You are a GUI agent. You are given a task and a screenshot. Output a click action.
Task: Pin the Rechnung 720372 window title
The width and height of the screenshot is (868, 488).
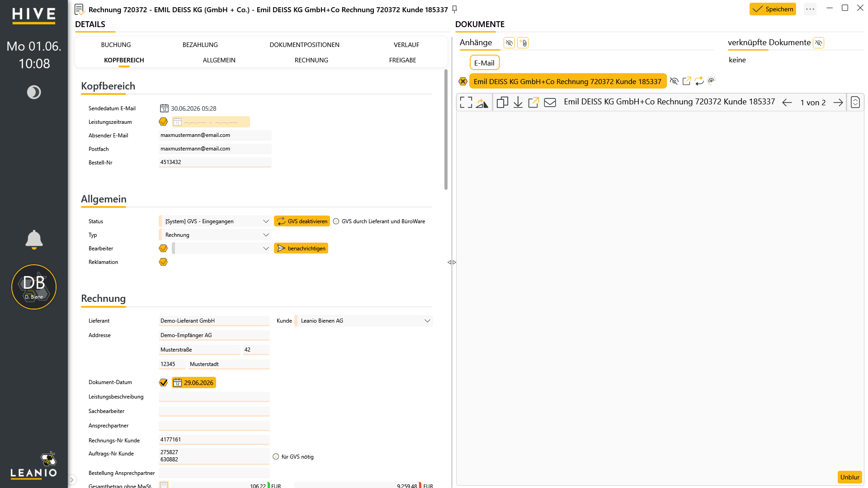455,9
